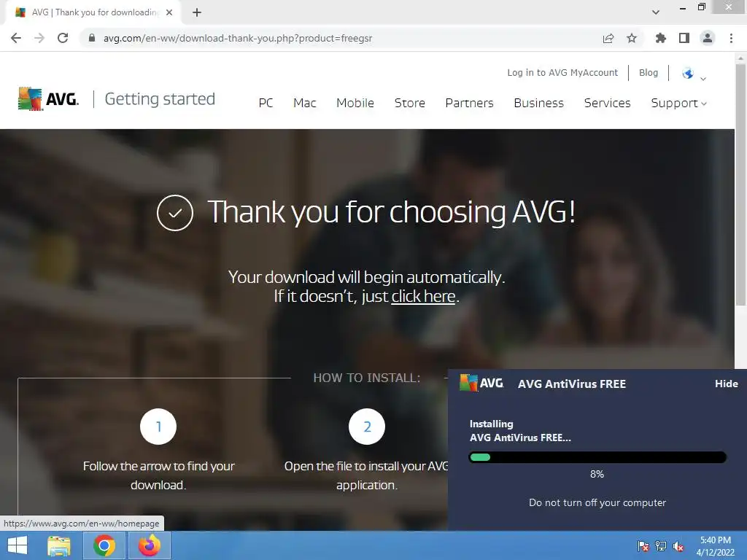
Task: Go back to the previous page
Action: (16, 38)
